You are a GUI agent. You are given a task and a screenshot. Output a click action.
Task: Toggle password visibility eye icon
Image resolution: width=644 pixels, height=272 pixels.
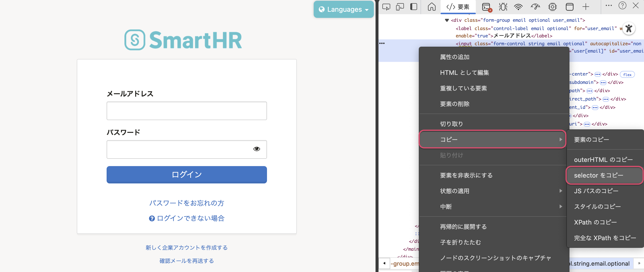(x=256, y=149)
